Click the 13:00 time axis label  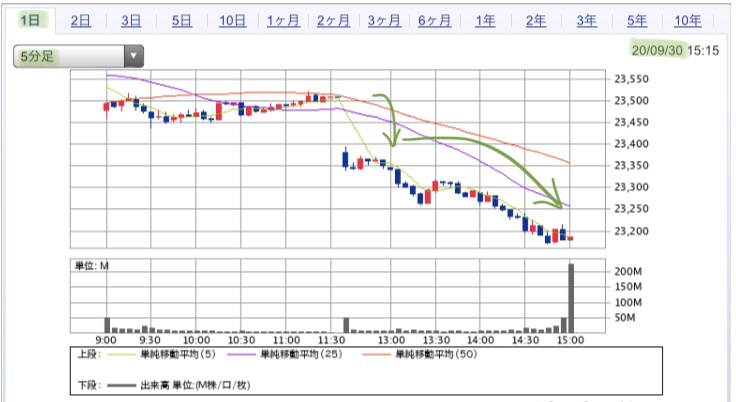(x=391, y=340)
